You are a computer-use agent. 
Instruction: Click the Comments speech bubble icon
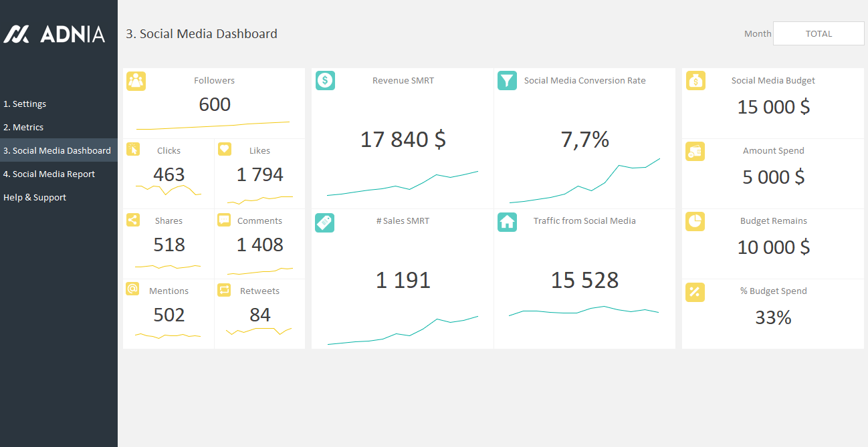pos(225,220)
